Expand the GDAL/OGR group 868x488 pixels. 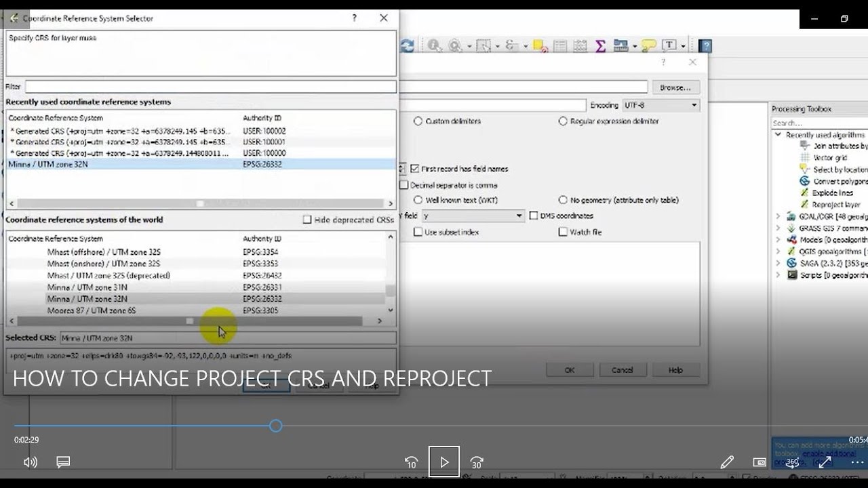pos(778,216)
